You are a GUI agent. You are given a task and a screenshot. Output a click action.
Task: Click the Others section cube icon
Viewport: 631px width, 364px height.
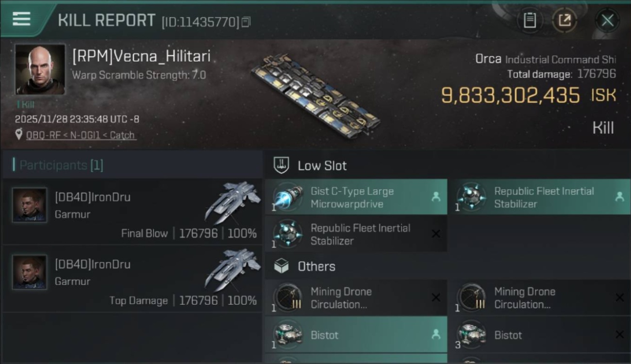click(282, 266)
